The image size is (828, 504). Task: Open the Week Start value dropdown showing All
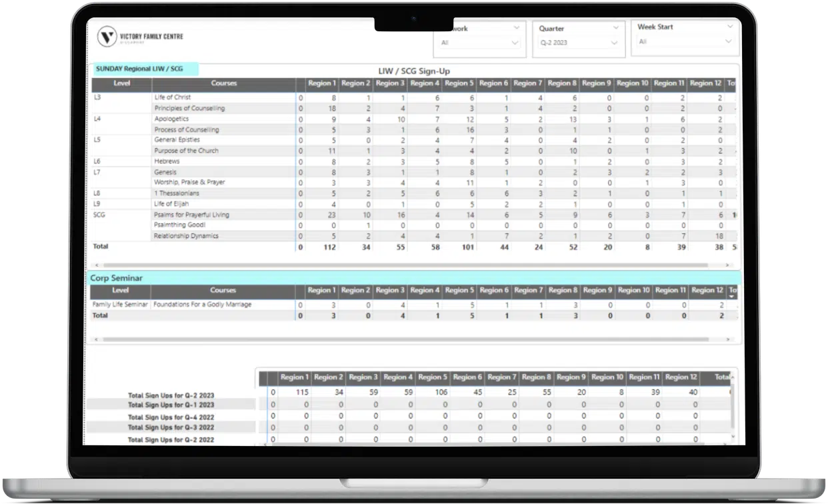coord(685,41)
